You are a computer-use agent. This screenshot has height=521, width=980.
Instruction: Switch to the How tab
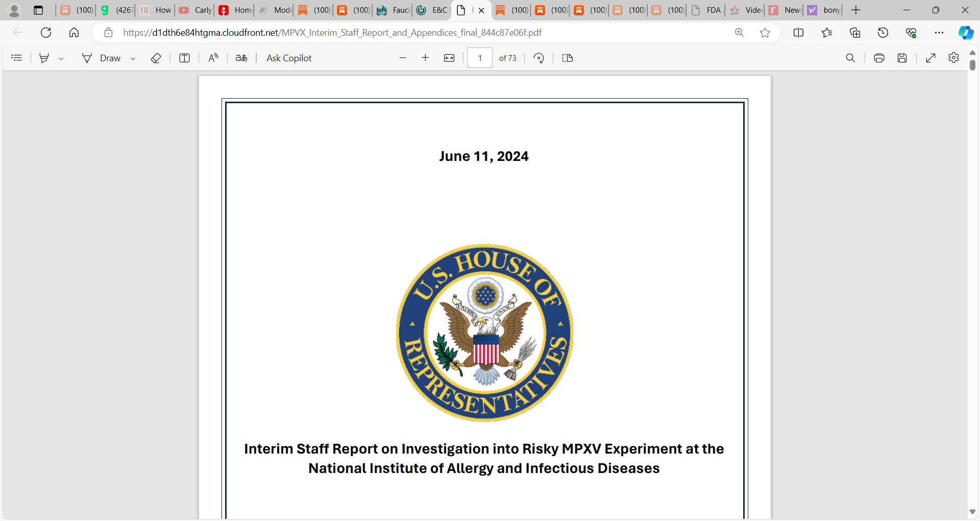coord(156,10)
